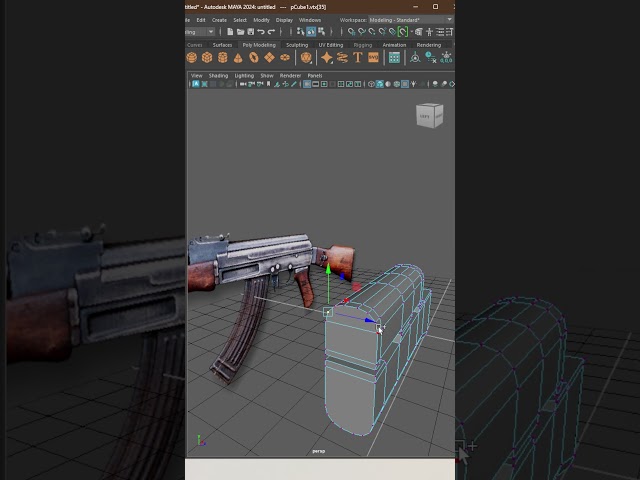The height and width of the screenshot is (480, 640).
Task: Open viewport Renderer menu
Action: (290, 76)
